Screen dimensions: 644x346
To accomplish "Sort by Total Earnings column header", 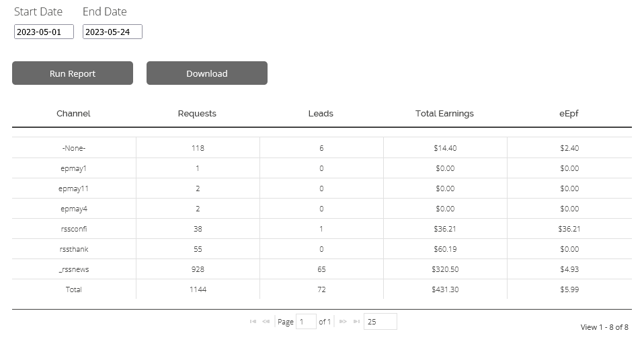I will (x=444, y=114).
